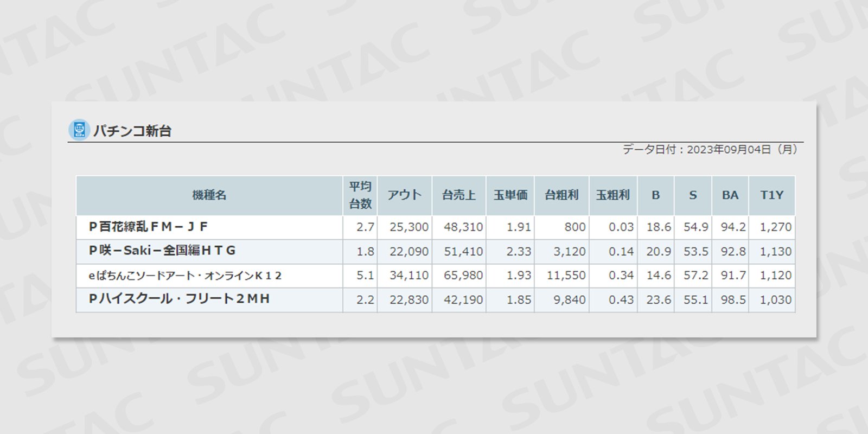The image size is (868, 434).
Task: Select the machine name Ｐ百花繚乱ＦＭ－ＪＦ
Action: coord(149,227)
